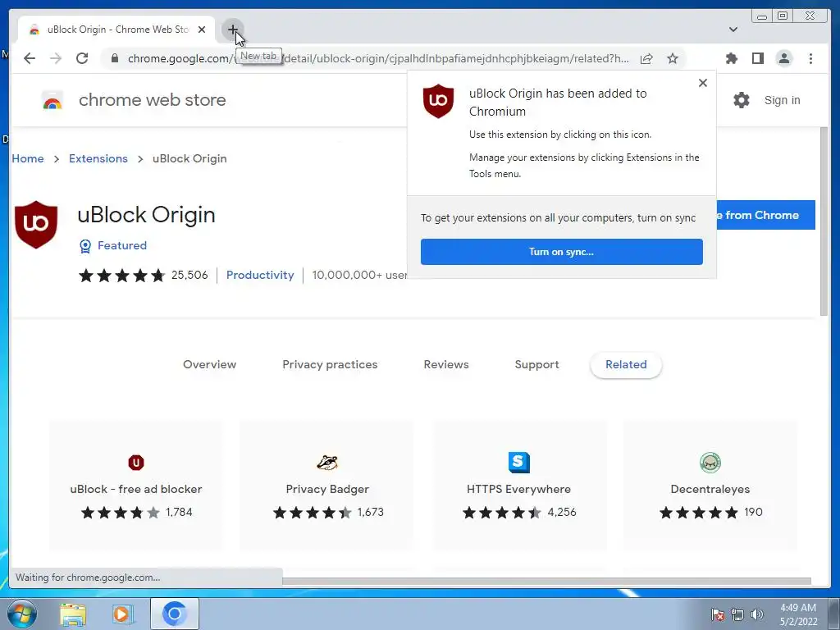Open the Extensions puzzle icon
Viewport: 840px width, 630px height.
pyautogui.click(x=731, y=58)
